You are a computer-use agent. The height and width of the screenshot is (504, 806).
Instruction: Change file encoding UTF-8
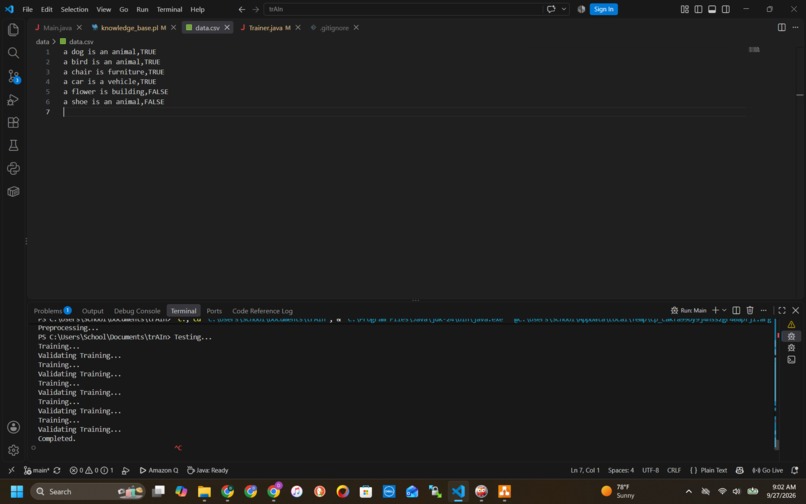click(650, 470)
